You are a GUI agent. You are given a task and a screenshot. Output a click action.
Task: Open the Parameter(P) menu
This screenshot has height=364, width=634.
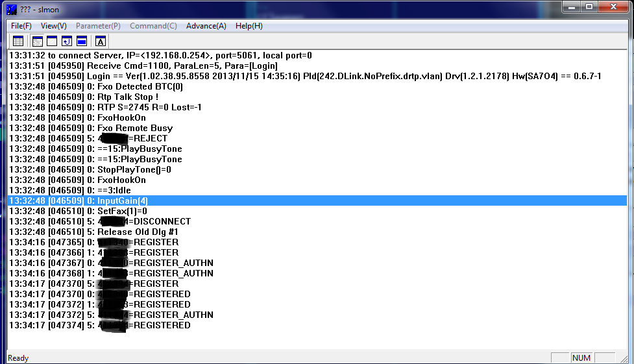(98, 26)
